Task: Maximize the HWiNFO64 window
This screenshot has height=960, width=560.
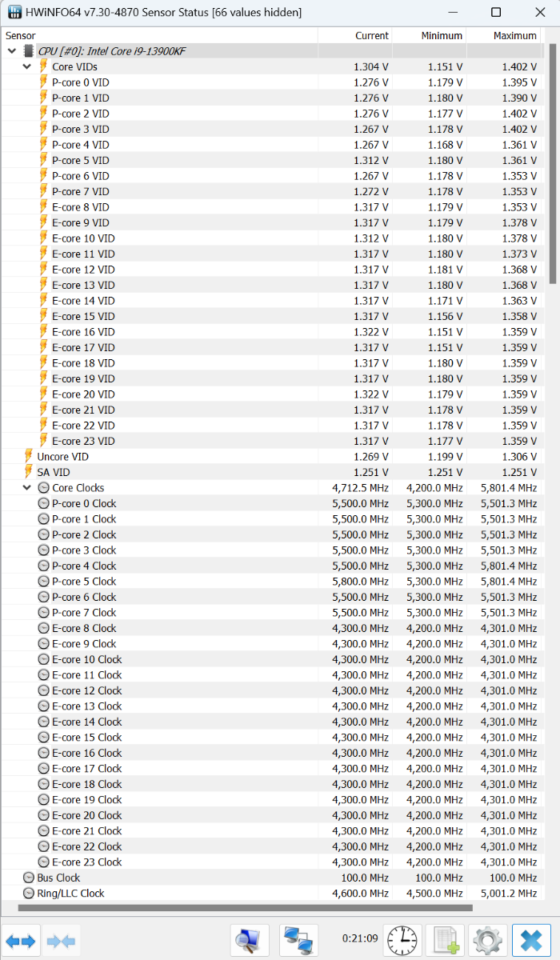Action: tap(496, 12)
